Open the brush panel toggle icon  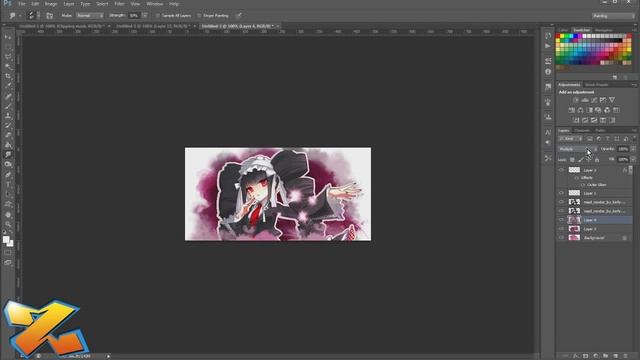(49, 16)
